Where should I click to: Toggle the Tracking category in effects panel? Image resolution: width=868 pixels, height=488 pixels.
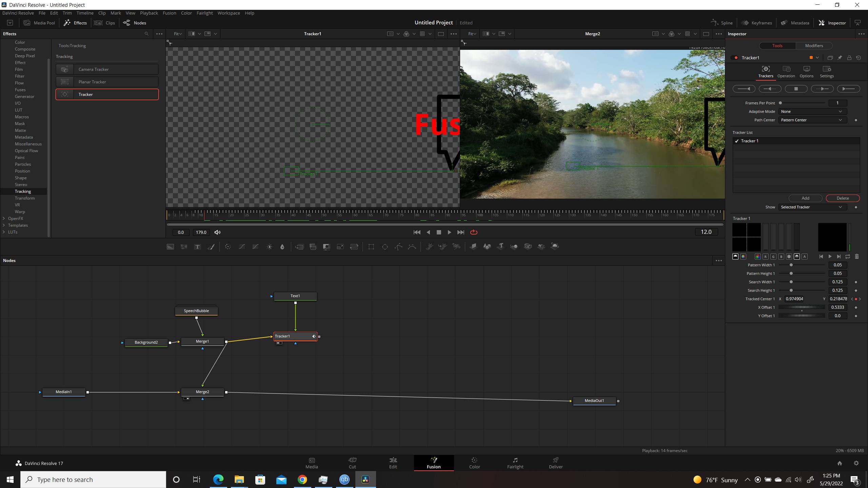pyautogui.click(x=23, y=191)
